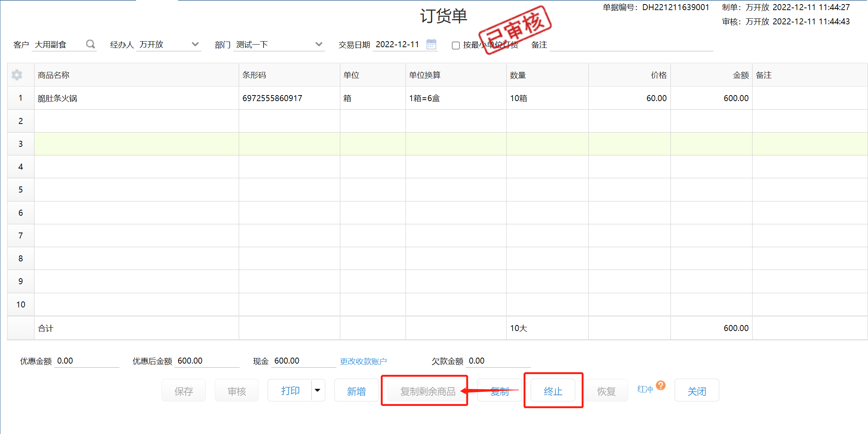Click the 保存 button
The height and width of the screenshot is (434, 868).
(x=184, y=390)
